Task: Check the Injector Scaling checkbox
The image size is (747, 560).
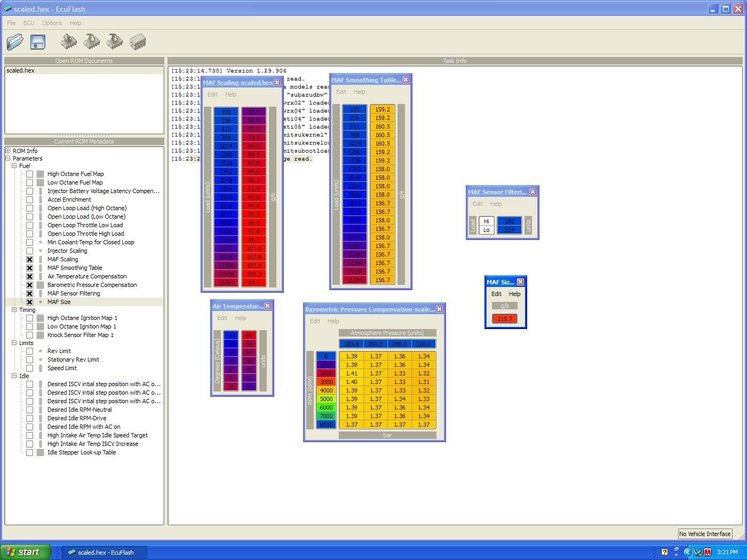Action: coord(30,251)
